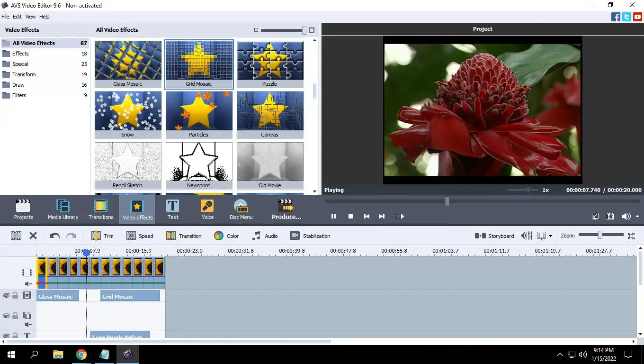644x364 pixels.
Task: Open the Color correction tool
Action: pyautogui.click(x=226, y=236)
